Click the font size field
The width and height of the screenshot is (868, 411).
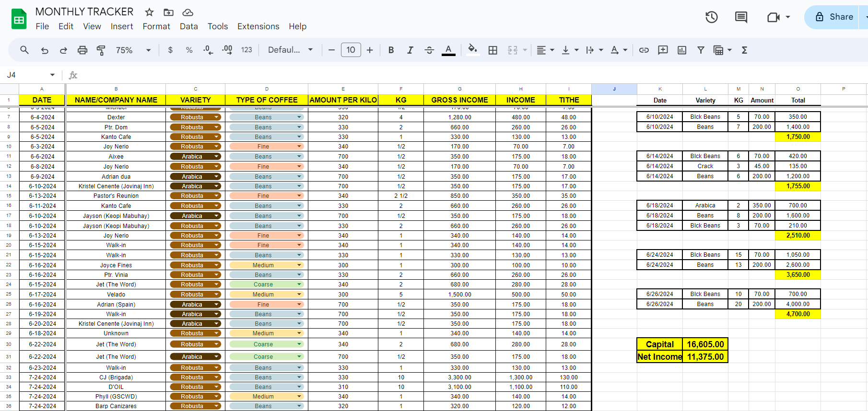(x=351, y=50)
